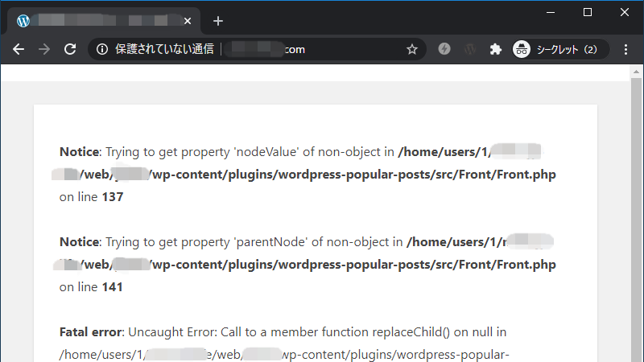The width and height of the screenshot is (644, 362).
Task: Click the 'parentNode' notice text
Action: pos(270,242)
